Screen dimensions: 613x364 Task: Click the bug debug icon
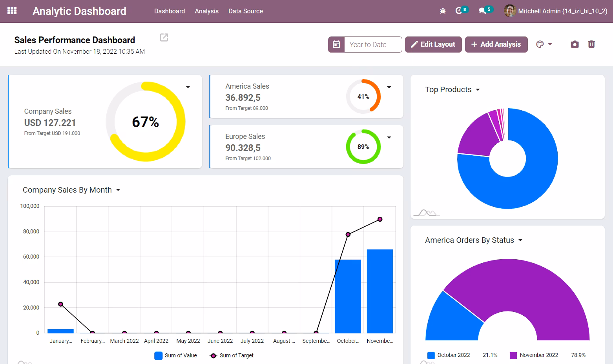click(x=443, y=11)
